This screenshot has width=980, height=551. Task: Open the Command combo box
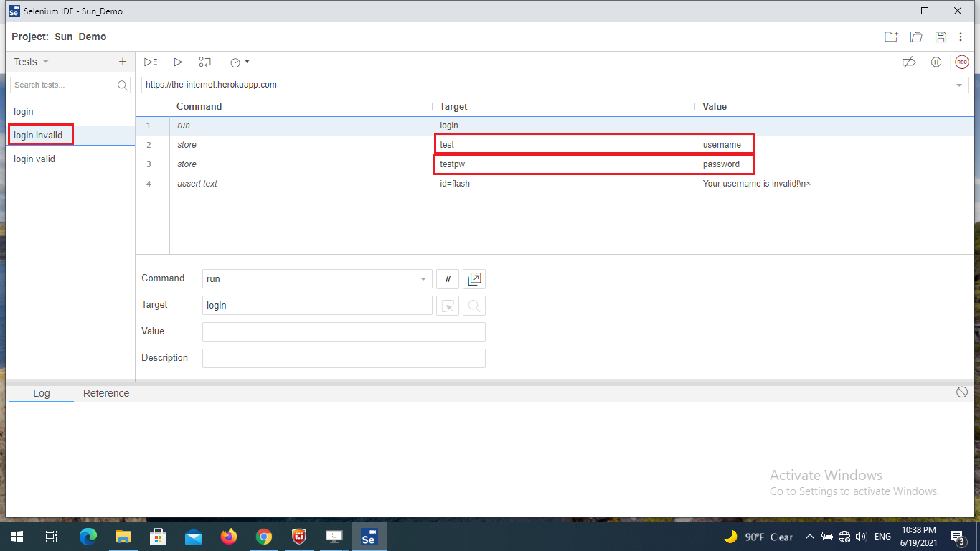(x=317, y=278)
